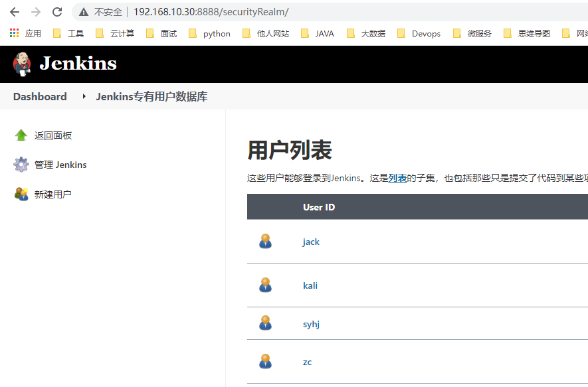Click the 返回面板 sidebar link
Screen dimensions: 588x387
[x=53, y=135]
